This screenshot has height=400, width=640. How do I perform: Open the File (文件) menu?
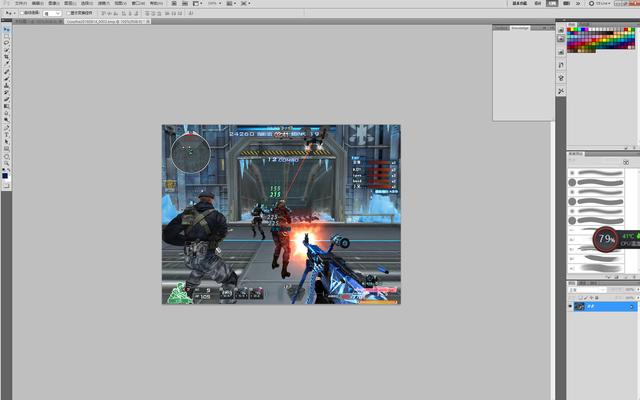[x=21, y=3]
